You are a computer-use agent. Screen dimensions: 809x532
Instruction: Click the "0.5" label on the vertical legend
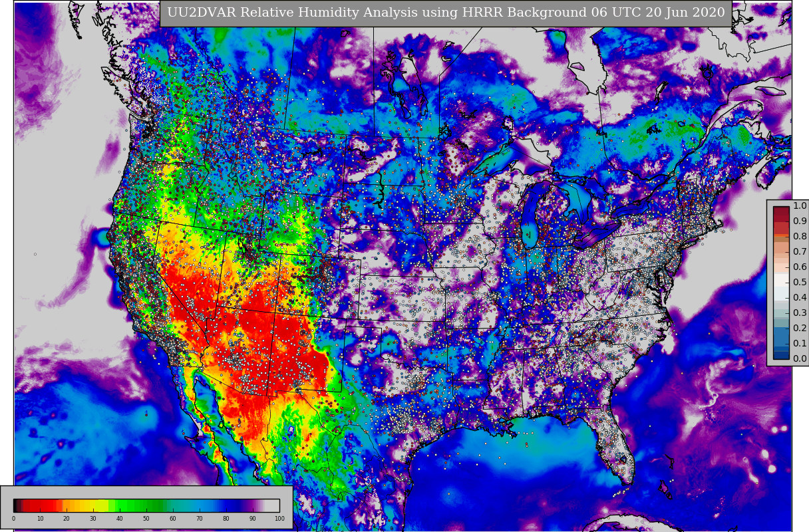800,282
